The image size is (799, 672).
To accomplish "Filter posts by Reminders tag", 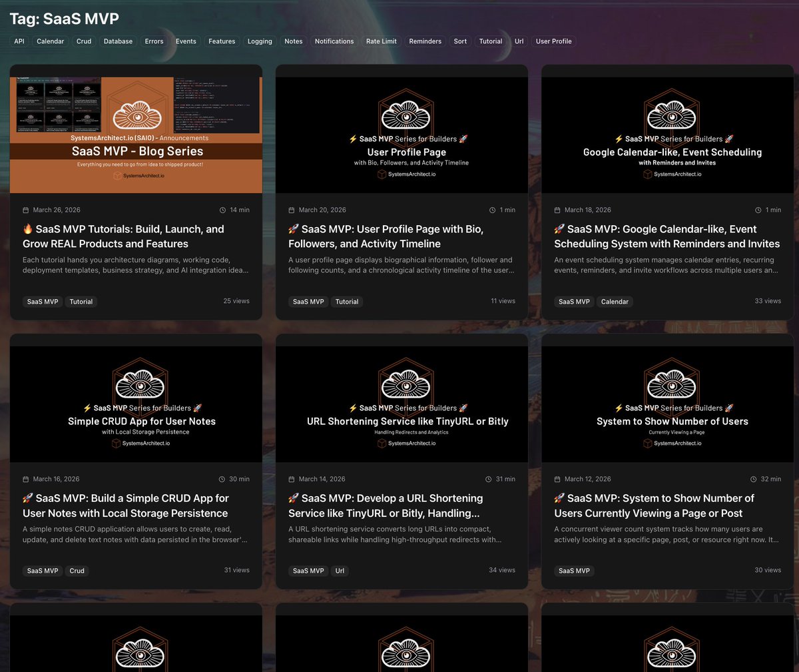I will [425, 41].
